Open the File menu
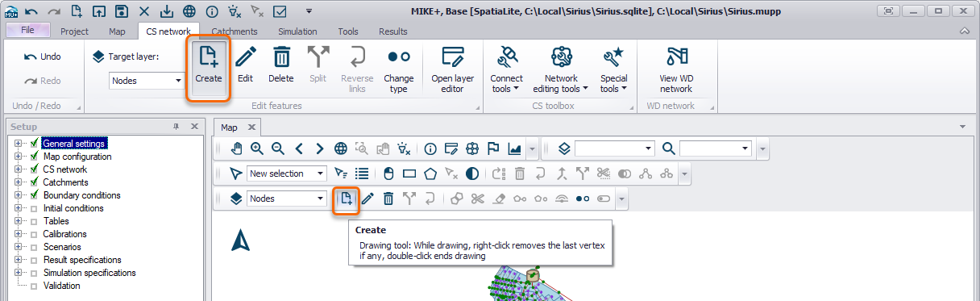The height and width of the screenshot is (301, 980). point(27,31)
